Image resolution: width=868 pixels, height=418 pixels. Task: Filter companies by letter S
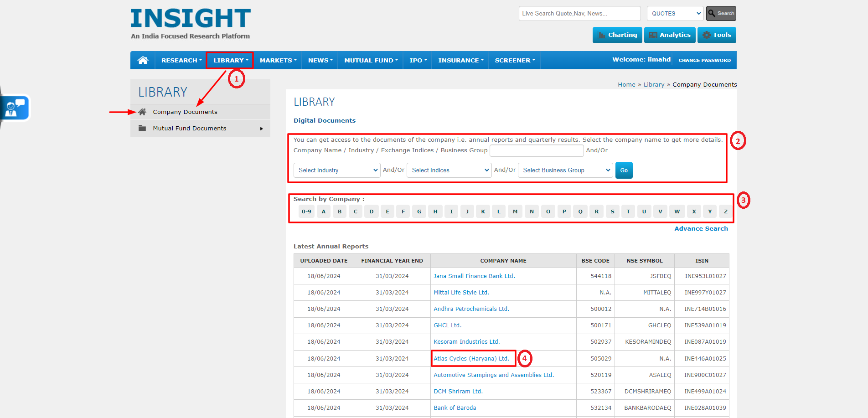click(612, 212)
